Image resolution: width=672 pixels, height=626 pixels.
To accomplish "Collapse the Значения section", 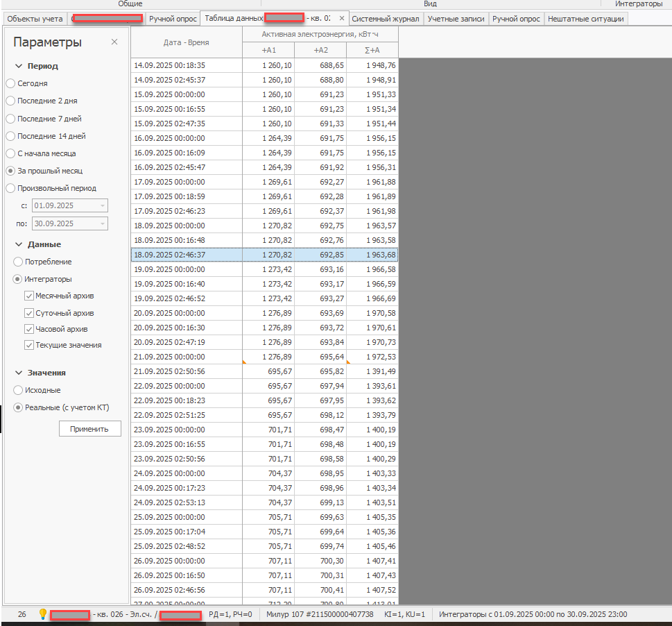I will pos(18,373).
